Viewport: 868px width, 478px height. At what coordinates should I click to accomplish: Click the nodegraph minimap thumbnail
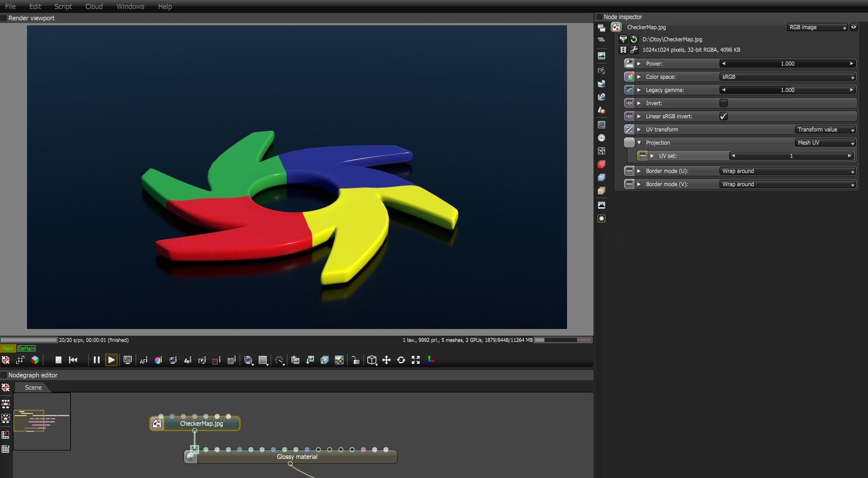click(42, 421)
